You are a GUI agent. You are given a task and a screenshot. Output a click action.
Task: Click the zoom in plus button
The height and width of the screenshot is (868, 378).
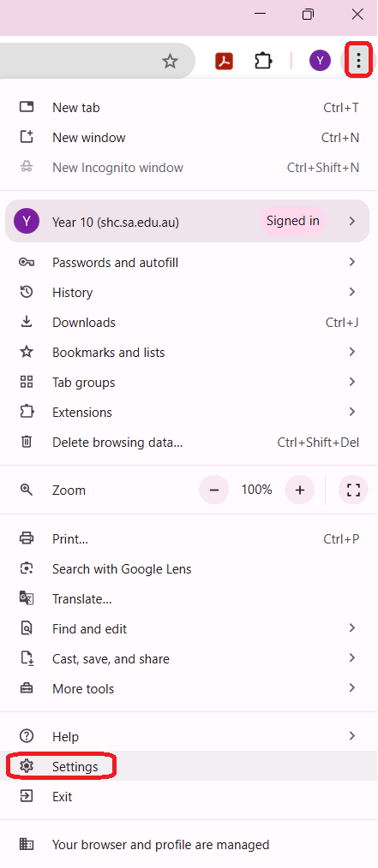pyautogui.click(x=300, y=490)
